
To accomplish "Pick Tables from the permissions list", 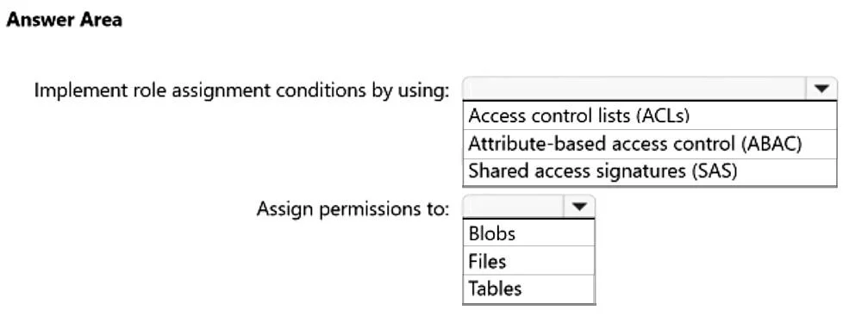I will 528,288.
